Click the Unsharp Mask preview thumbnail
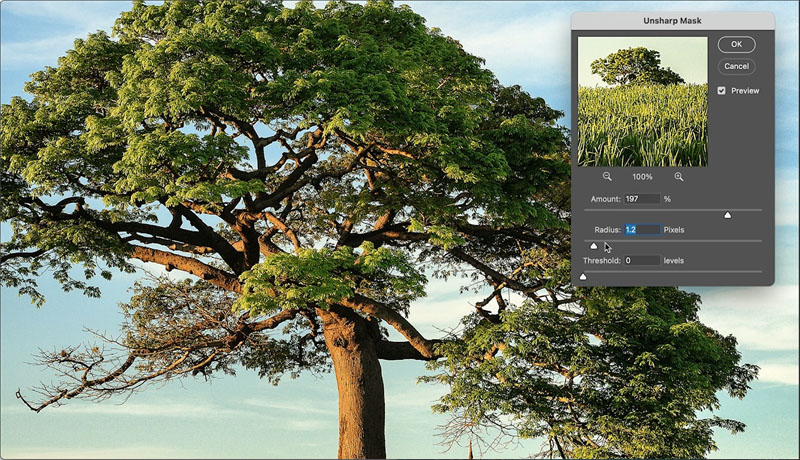 (x=642, y=101)
